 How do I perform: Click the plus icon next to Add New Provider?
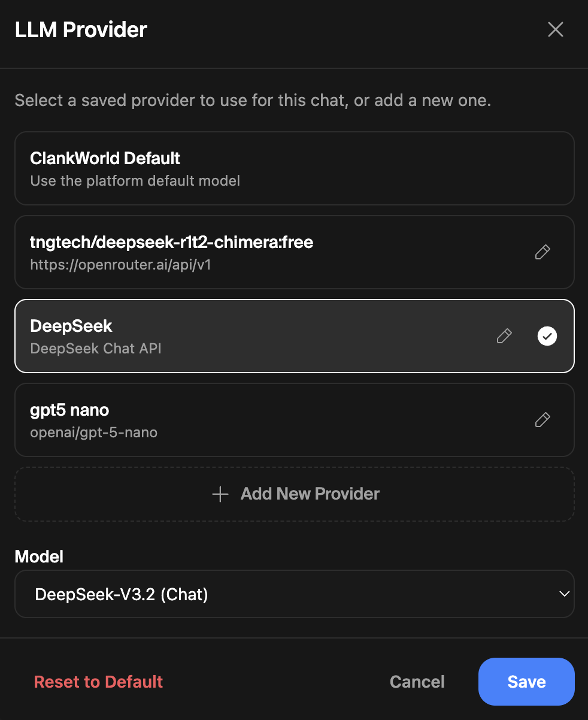point(220,494)
